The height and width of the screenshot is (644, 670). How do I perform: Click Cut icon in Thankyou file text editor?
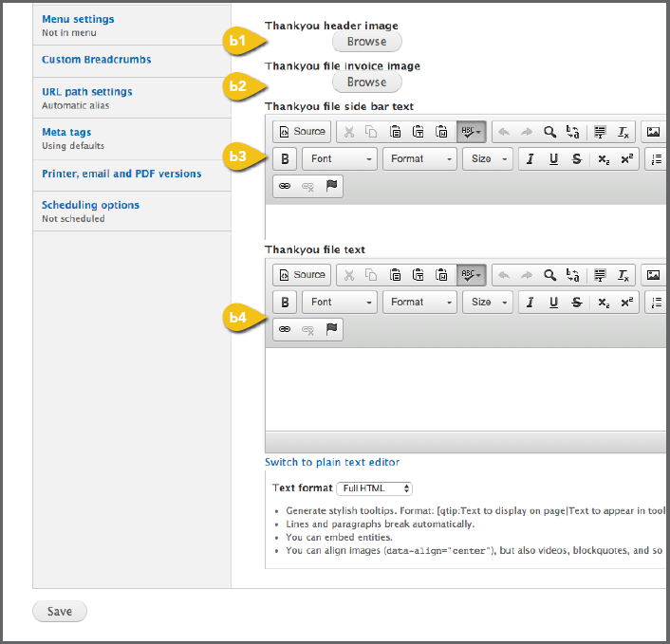349,275
